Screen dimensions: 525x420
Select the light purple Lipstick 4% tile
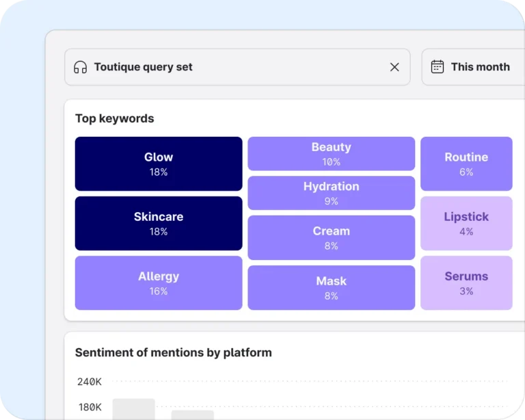pyautogui.click(x=466, y=224)
